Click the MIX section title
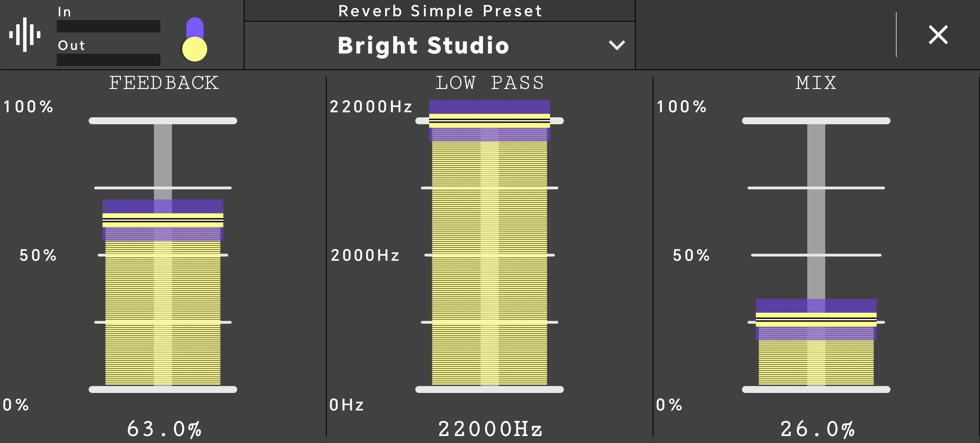The width and height of the screenshot is (980, 443). (x=816, y=83)
